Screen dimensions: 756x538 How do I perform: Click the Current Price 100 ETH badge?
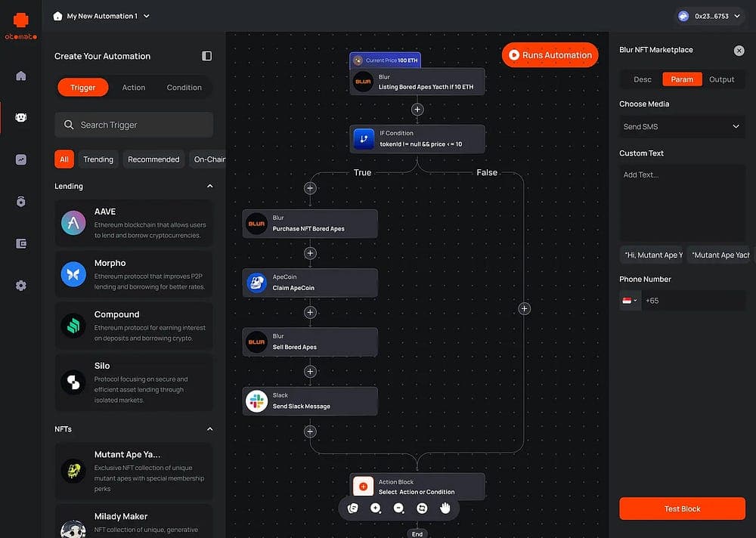coord(386,60)
